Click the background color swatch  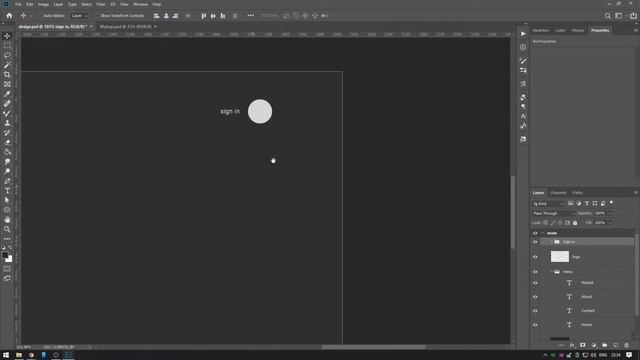[9, 259]
